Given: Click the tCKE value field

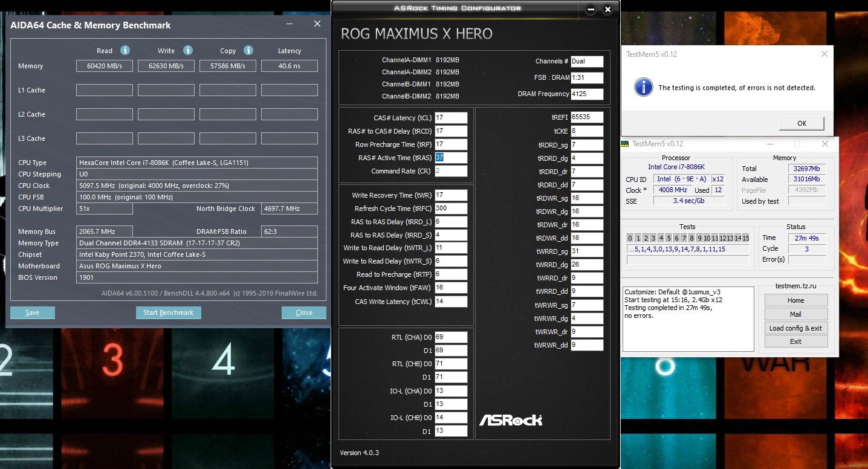Looking at the screenshot, I should tap(587, 131).
